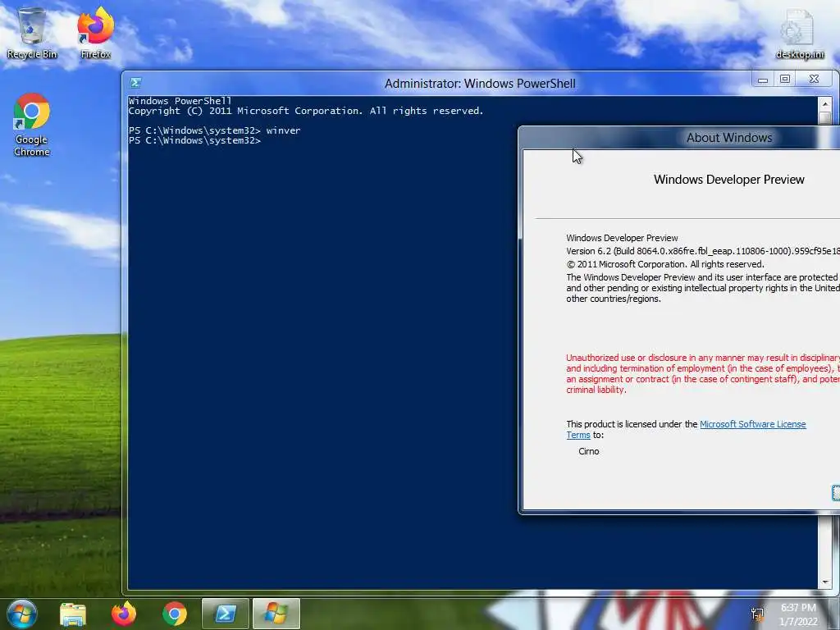840x630 pixels.
Task: Click the '© 2011 Microsoft Corporation' line
Action: tap(665, 264)
